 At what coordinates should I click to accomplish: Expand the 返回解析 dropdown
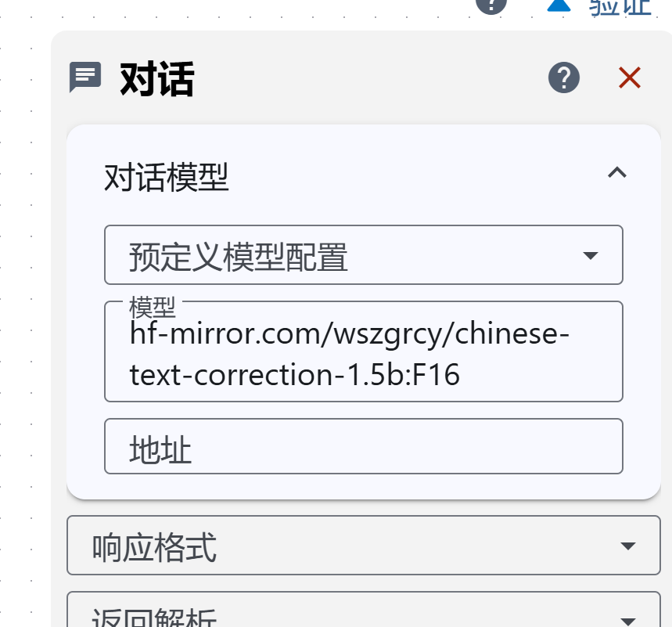click(344, 615)
